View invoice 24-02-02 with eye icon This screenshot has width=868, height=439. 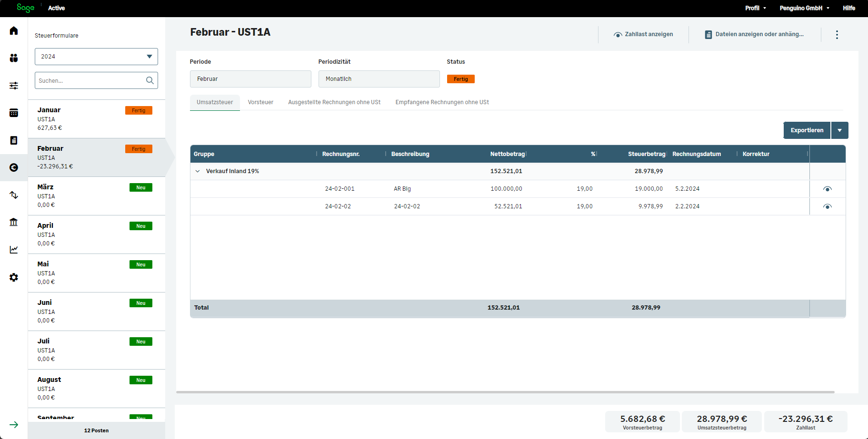tap(827, 207)
